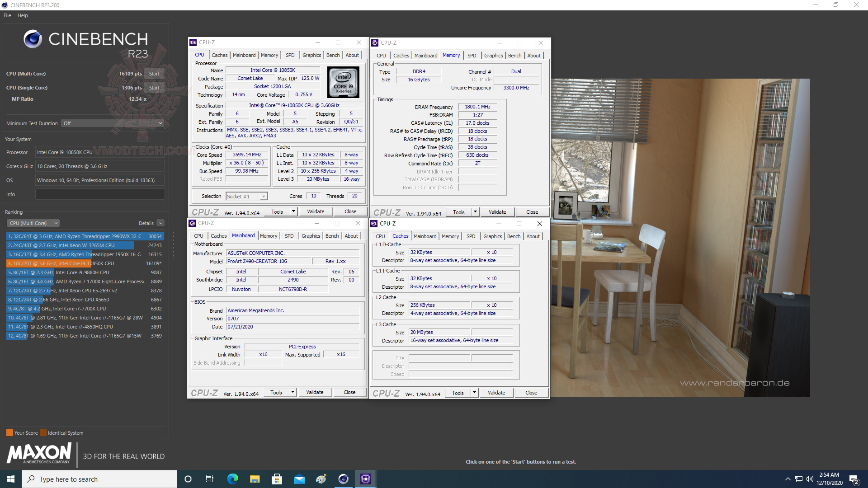868x488 pixels.
Task: Open CPU (Multi Core) ranking dropdown
Action: click(x=33, y=223)
